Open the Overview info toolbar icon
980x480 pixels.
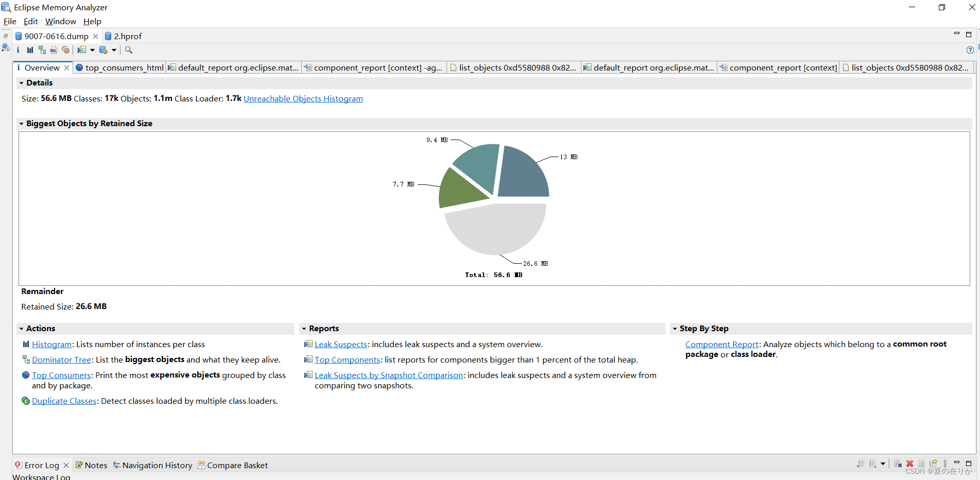[18, 50]
